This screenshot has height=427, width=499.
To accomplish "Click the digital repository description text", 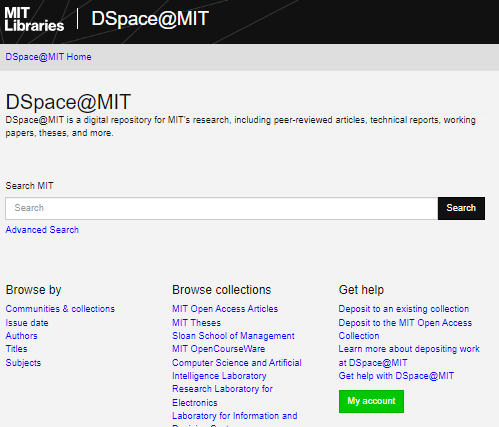I will (x=240, y=126).
